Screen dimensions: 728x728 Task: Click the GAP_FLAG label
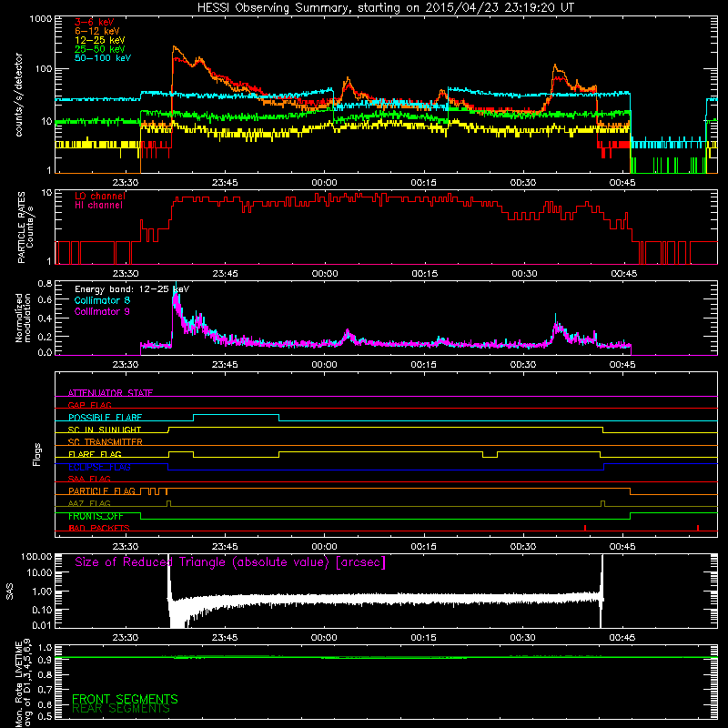click(x=89, y=405)
